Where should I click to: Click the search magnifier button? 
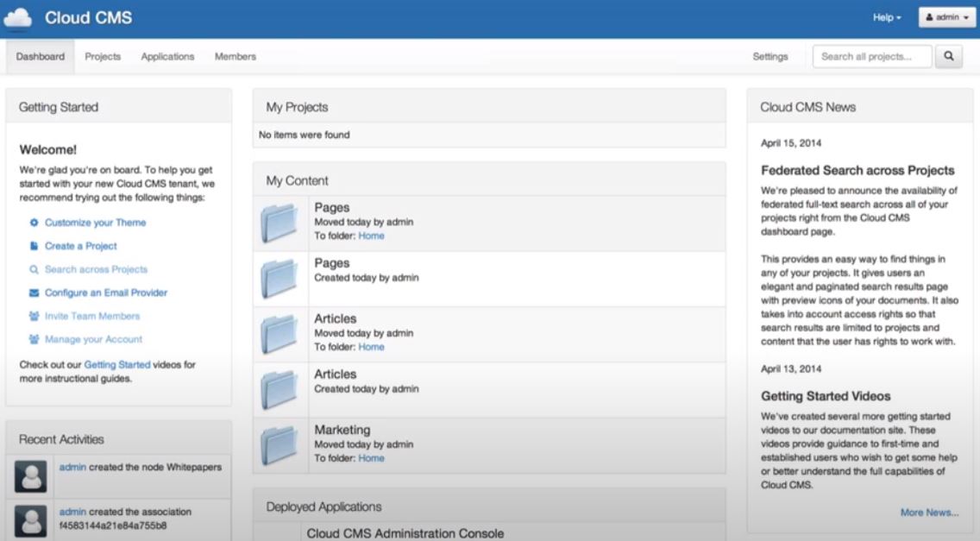(949, 56)
